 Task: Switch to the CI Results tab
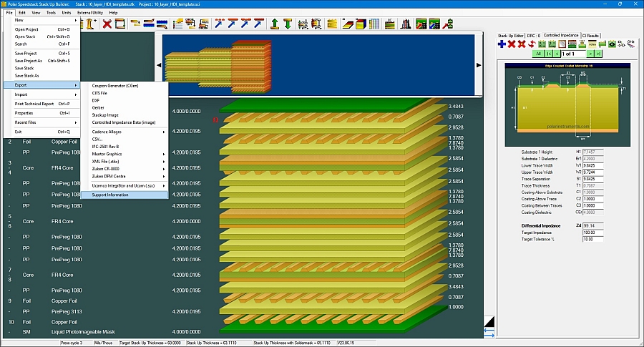pos(590,36)
